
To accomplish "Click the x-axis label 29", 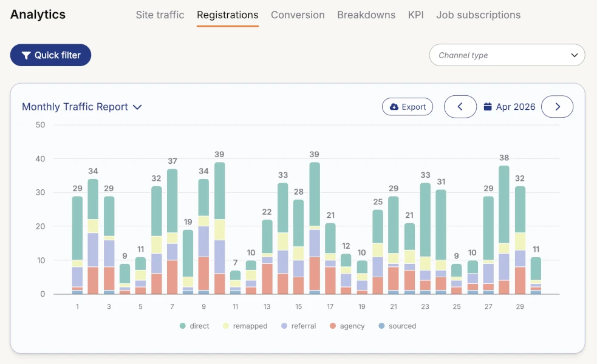I will pos(520,306).
